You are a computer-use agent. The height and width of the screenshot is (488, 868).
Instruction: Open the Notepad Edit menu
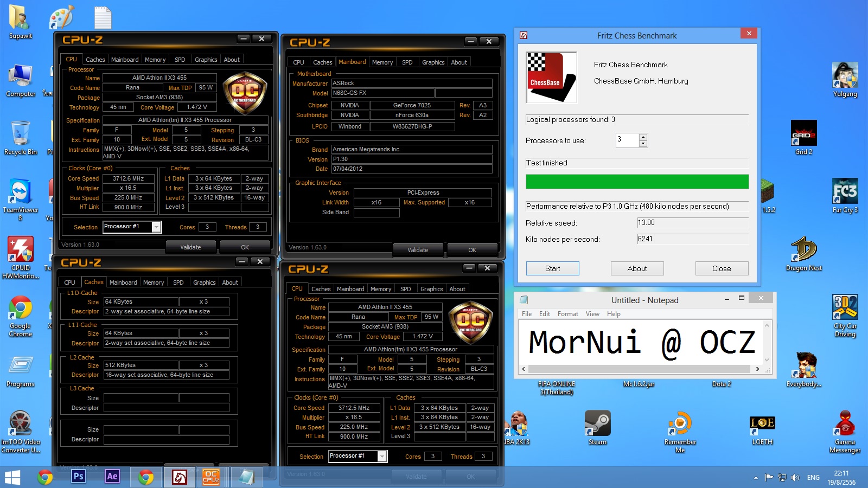[x=545, y=314]
